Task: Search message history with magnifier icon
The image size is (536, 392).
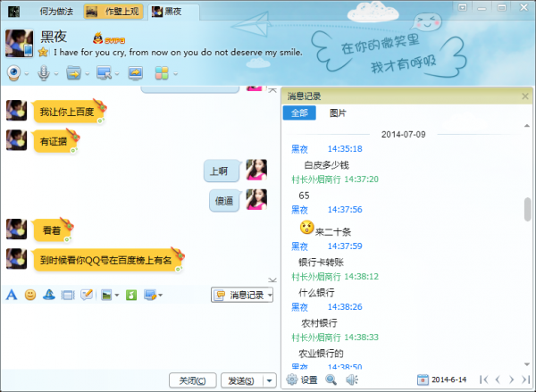Action: coord(331,379)
